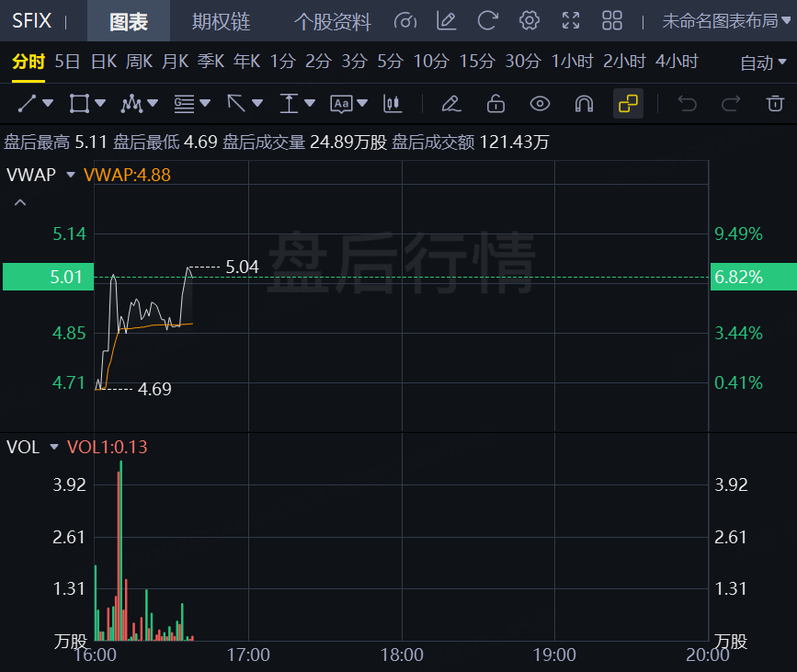Viewport: 797px width, 672px height.
Task: Switch to the 期权链 tab
Action: pyautogui.click(x=221, y=21)
